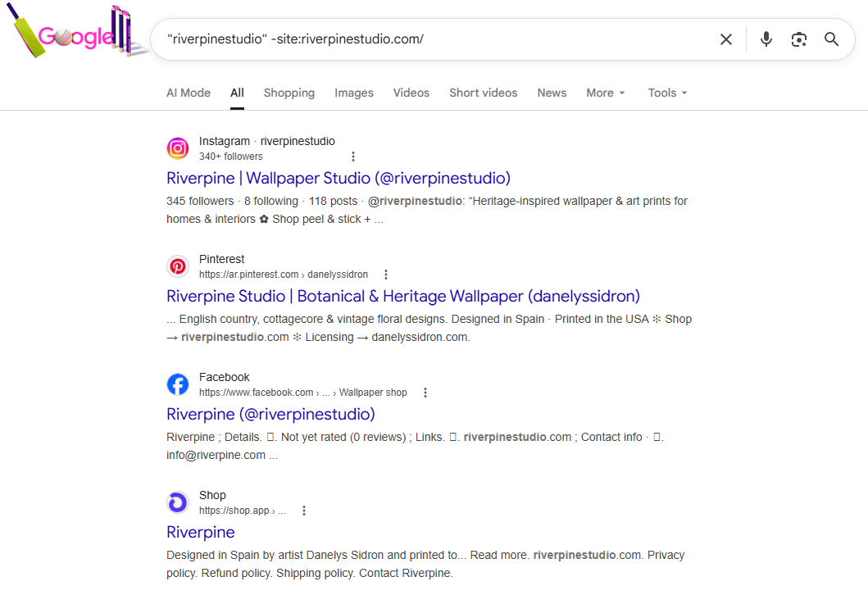Screen dimensions: 868x595
Task: Clear the search query with the X
Action: [725, 39]
